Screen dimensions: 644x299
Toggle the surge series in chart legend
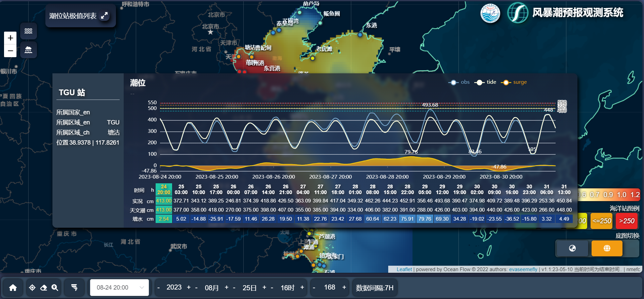pos(514,82)
